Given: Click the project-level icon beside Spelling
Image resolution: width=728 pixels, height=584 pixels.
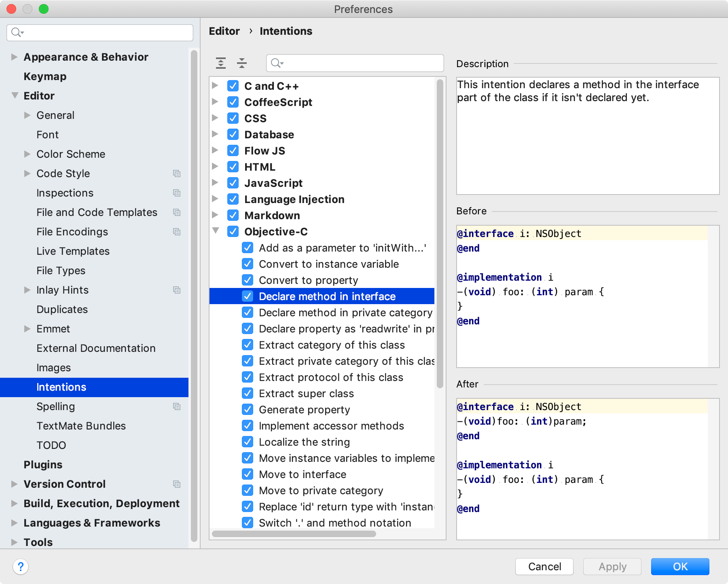Looking at the screenshot, I should coord(177,406).
